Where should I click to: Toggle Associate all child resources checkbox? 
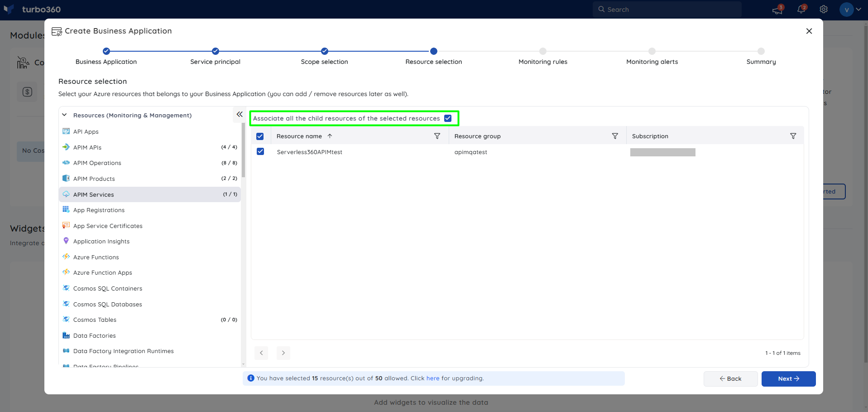pos(448,118)
